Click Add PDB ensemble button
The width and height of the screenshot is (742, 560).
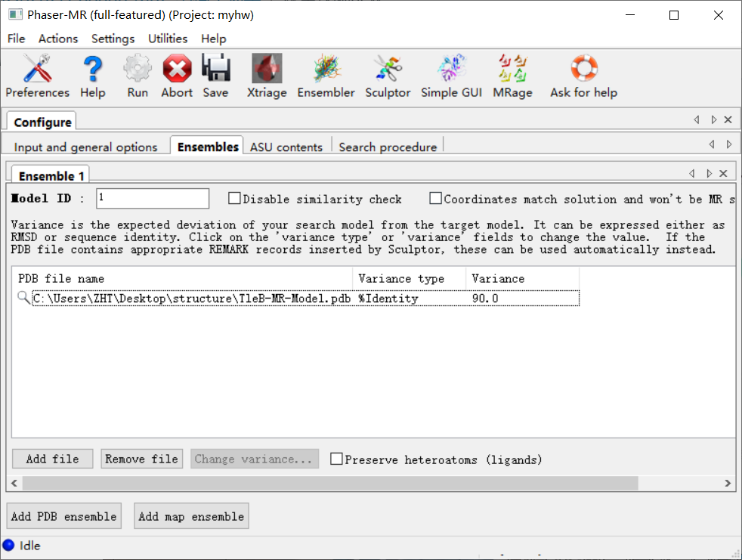click(64, 516)
